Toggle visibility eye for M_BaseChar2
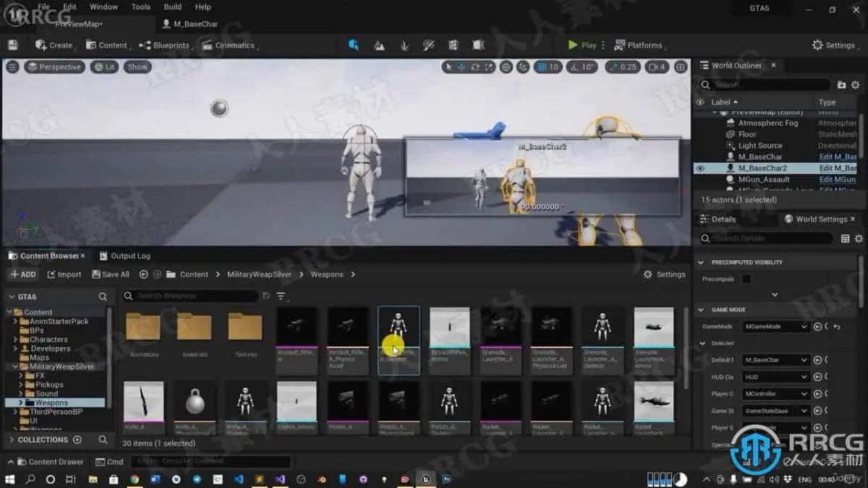Viewport: 868px width, 488px height. point(699,168)
